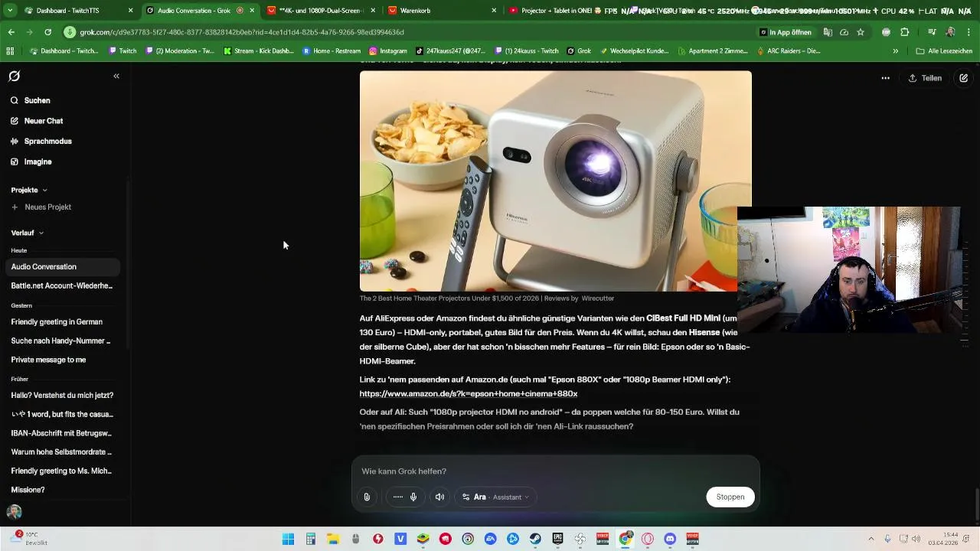Viewport: 980px width, 551px height.
Task: Open Friendly greeting to Ms. Mich... chat
Action: pyautogui.click(x=62, y=471)
